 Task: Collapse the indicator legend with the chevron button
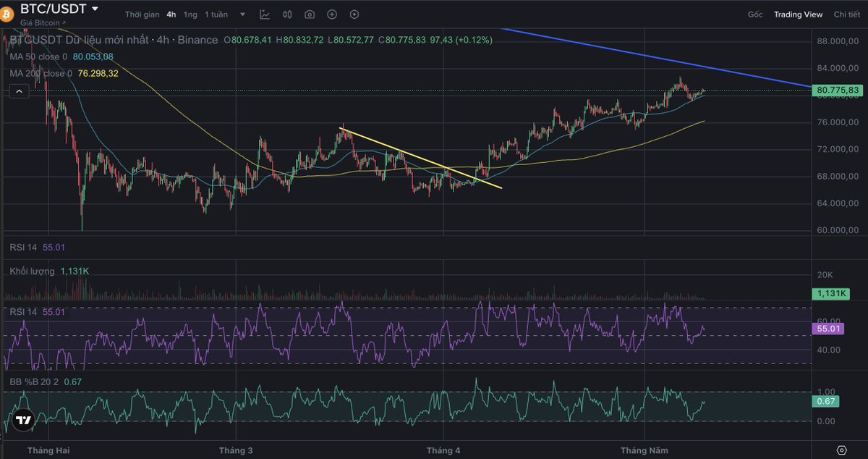pyautogui.click(x=19, y=90)
